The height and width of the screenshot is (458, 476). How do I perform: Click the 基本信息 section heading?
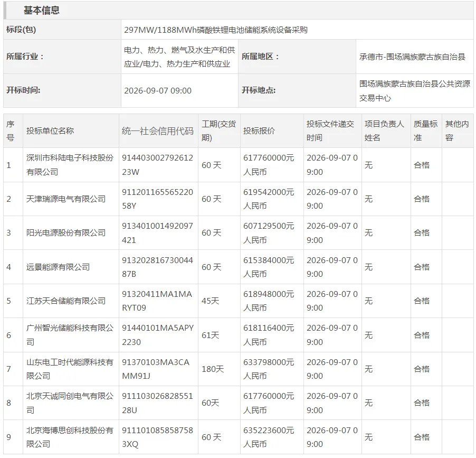coord(41,11)
